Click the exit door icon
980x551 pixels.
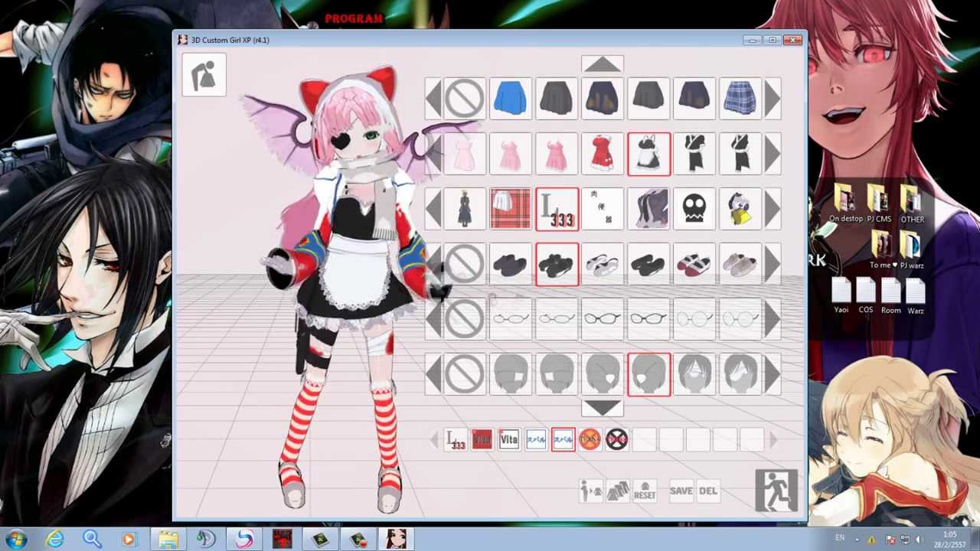pyautogui.click(x=776, y=491)
